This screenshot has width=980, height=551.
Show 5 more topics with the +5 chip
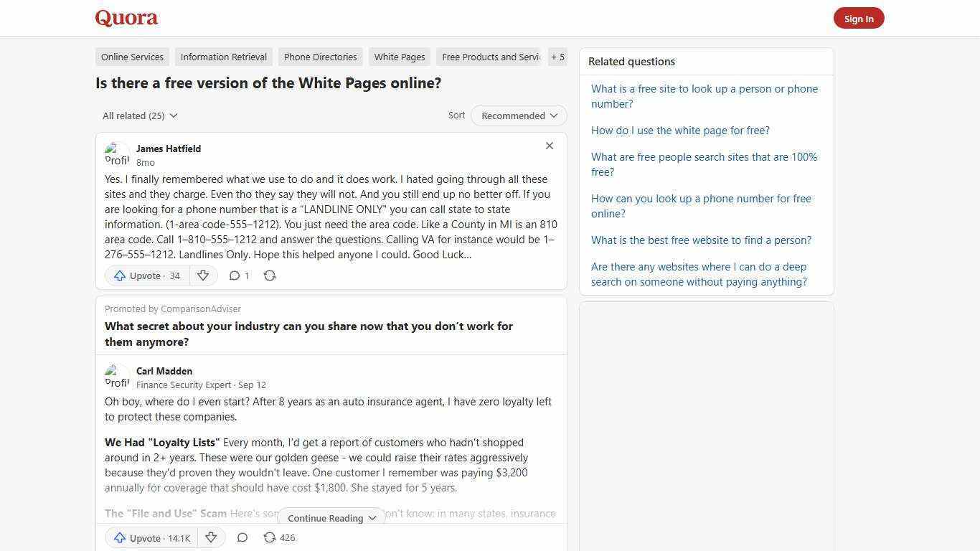pyautogui.click(x=557, y=57)
